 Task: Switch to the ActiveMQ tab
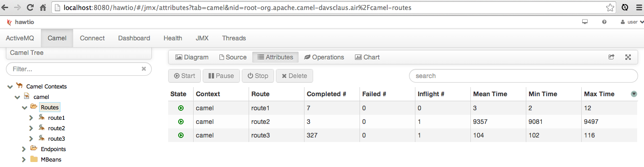click(x=20, y=38)
